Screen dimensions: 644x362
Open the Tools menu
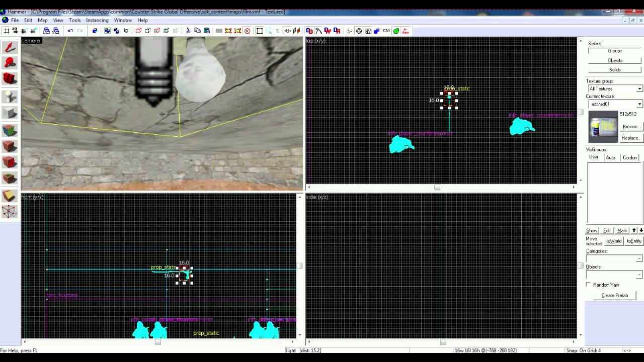click(75, 20)
